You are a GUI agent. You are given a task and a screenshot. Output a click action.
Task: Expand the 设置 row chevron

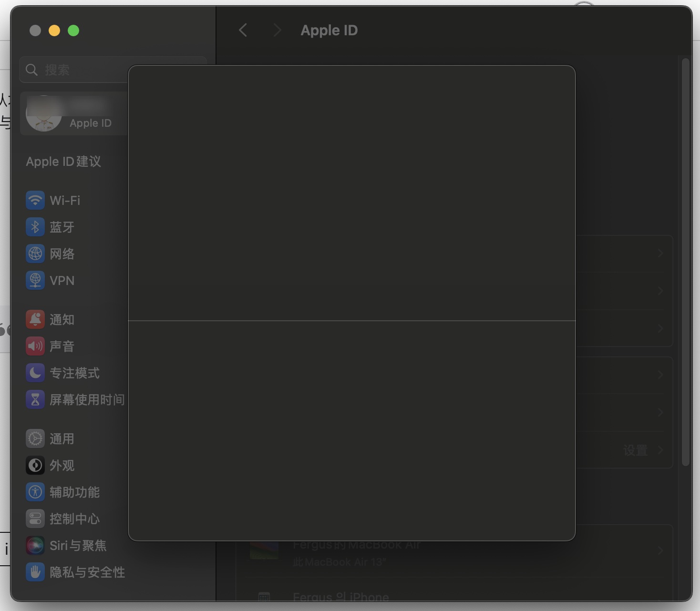pyautogui.click(x=660, y=450)
